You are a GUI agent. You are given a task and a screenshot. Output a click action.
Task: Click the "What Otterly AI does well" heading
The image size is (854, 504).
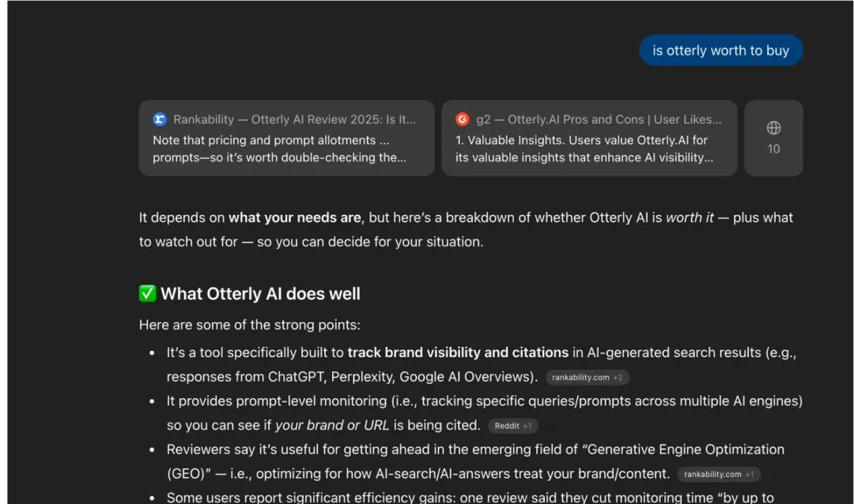coord(260,294)
